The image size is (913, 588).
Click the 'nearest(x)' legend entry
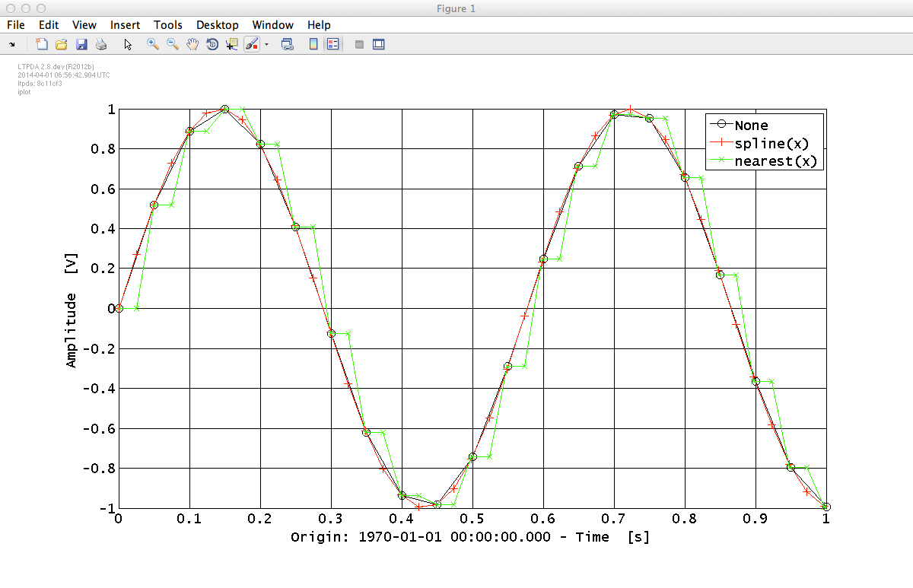(776, 161)
